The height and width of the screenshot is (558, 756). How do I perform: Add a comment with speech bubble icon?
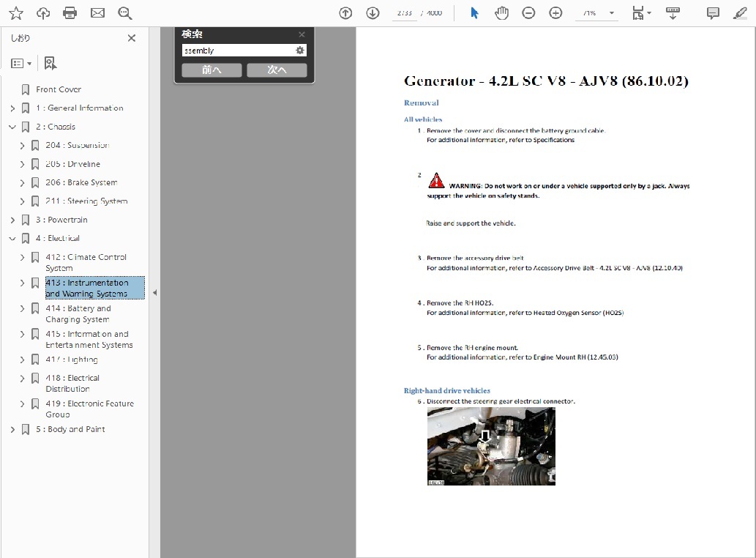click(x=713, y=13)
